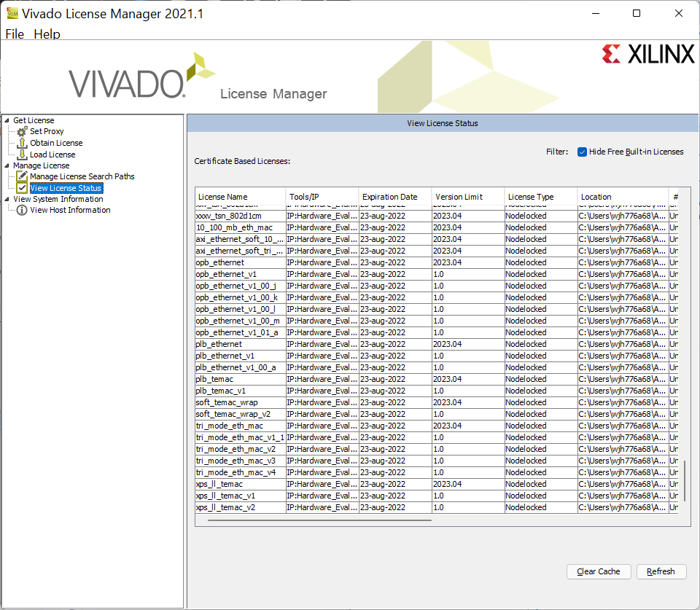Image resolution: width=700 pixels, height=610 pixels.
Task: Click the table vertical scrollbar thumb
Action: click(685, 480)
